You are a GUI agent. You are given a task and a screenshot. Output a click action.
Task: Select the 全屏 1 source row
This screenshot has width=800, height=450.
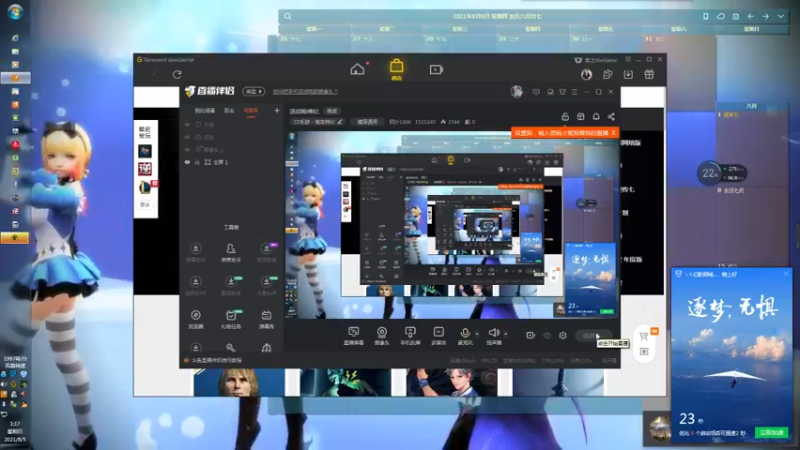232,162
